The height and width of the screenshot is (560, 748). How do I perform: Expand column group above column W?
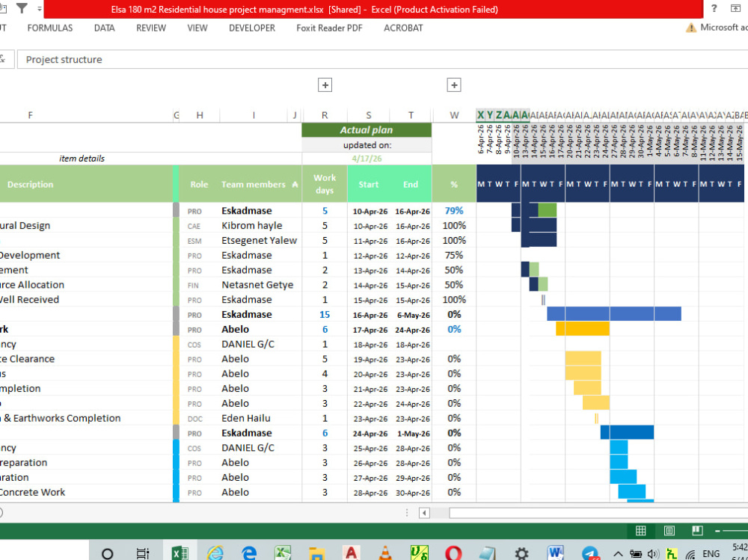(454, 85)
